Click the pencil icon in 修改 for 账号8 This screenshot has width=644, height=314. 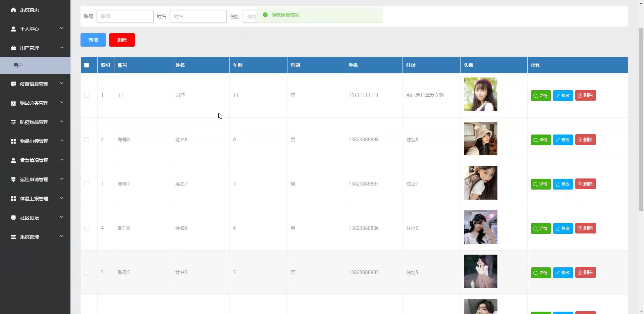tap(558, 140)
